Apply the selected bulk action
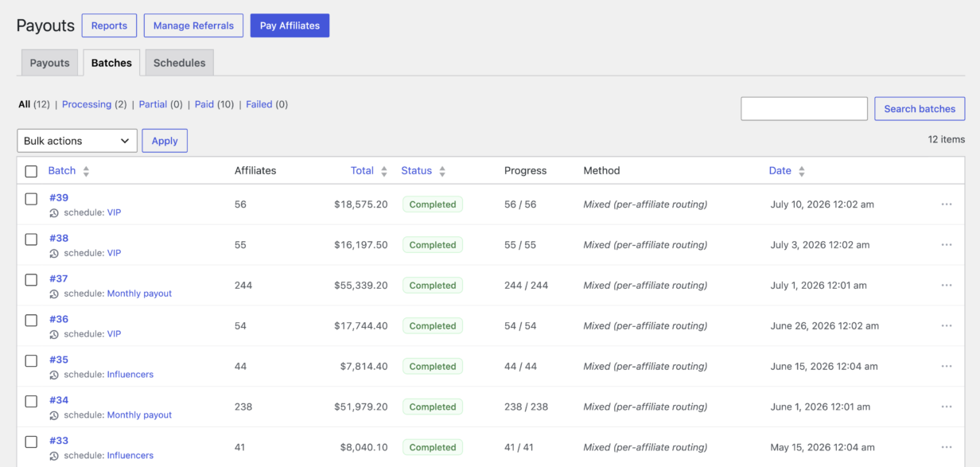Screen dimensions: 980x467 pos(165,141)
